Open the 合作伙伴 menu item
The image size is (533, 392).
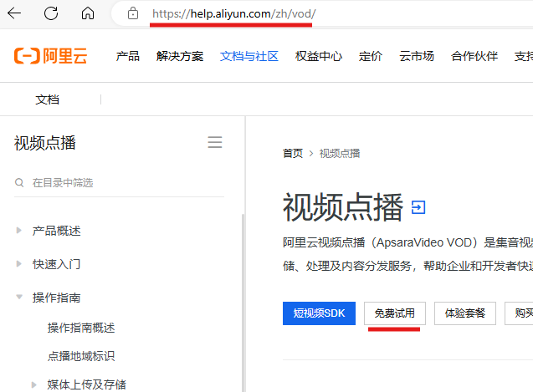click(x=474, y=56)
